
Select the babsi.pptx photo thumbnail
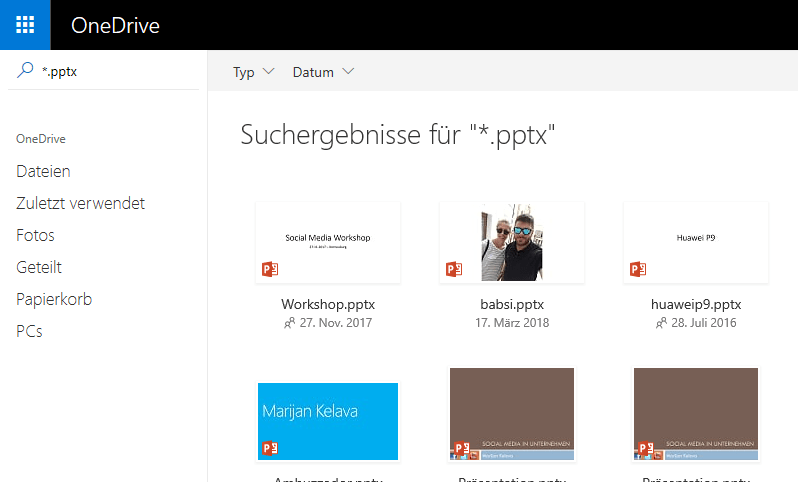coord(512,242)
